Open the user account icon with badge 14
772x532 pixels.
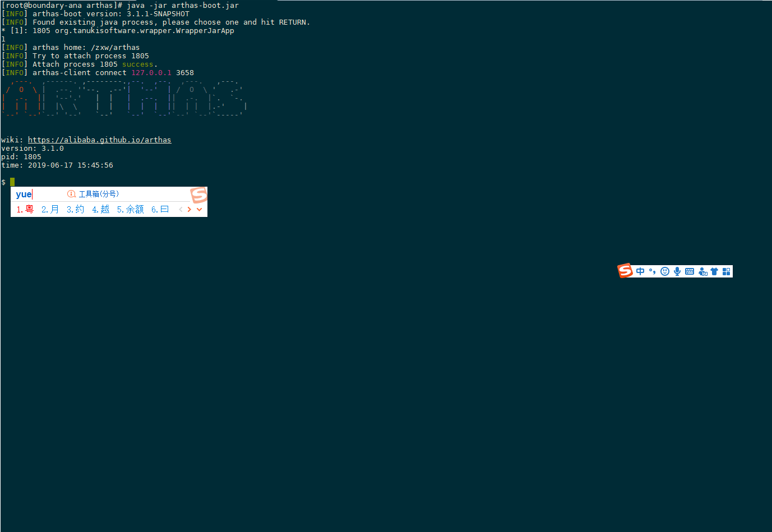click(702, 271)
